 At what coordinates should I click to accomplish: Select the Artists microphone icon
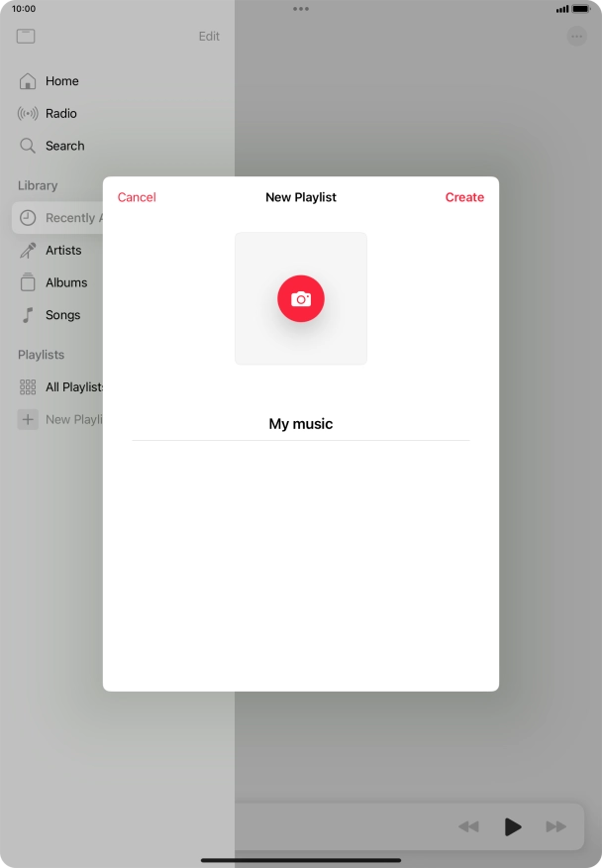28,251
